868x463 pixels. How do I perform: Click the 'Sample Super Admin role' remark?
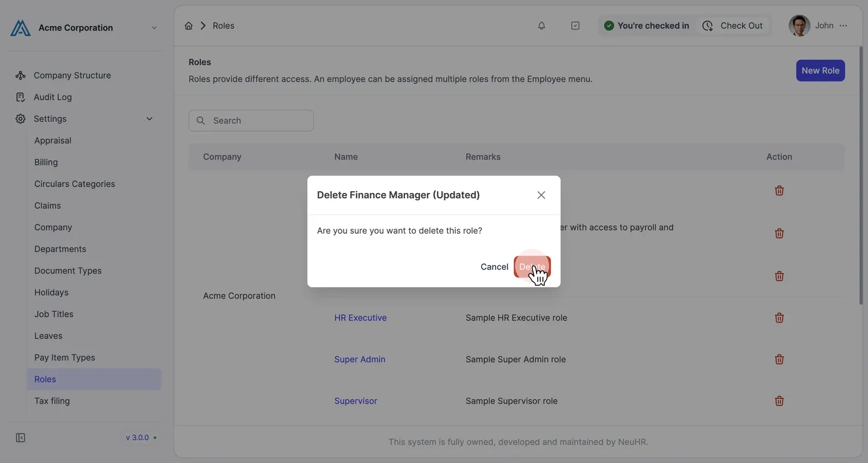coord(516,359)
